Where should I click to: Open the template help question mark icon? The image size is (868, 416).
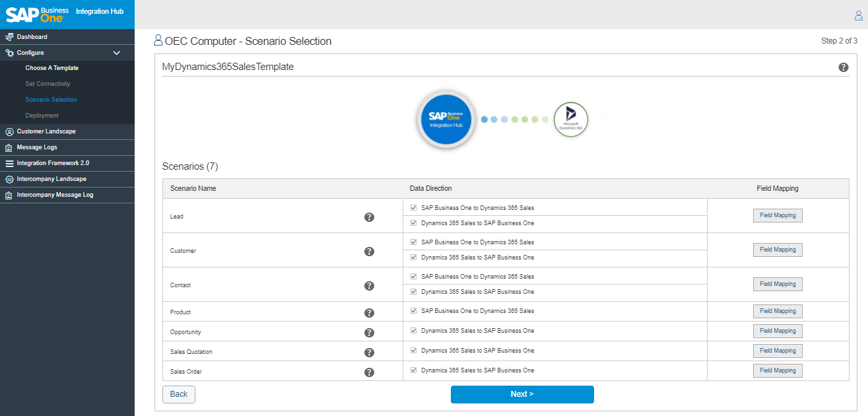843,67
